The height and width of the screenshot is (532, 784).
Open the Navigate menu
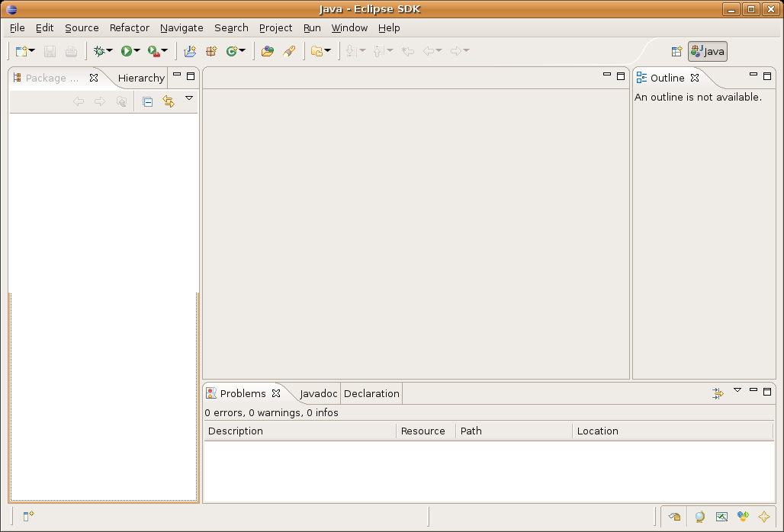(182, 28)
